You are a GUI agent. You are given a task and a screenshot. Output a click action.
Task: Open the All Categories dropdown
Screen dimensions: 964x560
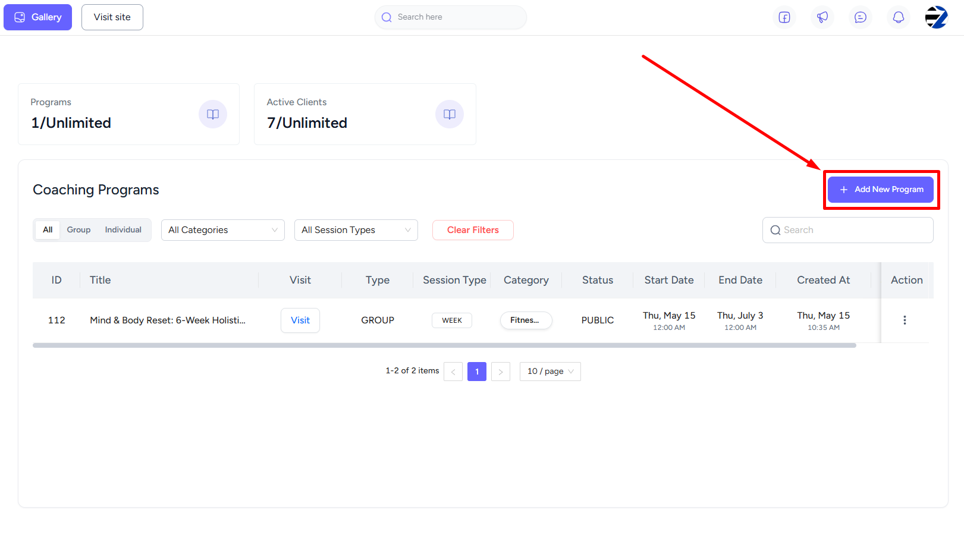pyautogui.click(x=223, y=230)
